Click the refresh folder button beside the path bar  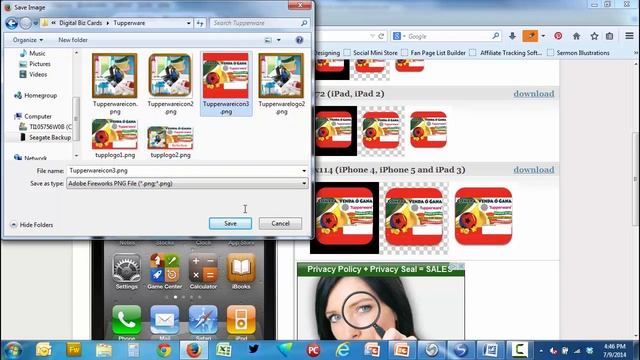(x=200, y=23)
